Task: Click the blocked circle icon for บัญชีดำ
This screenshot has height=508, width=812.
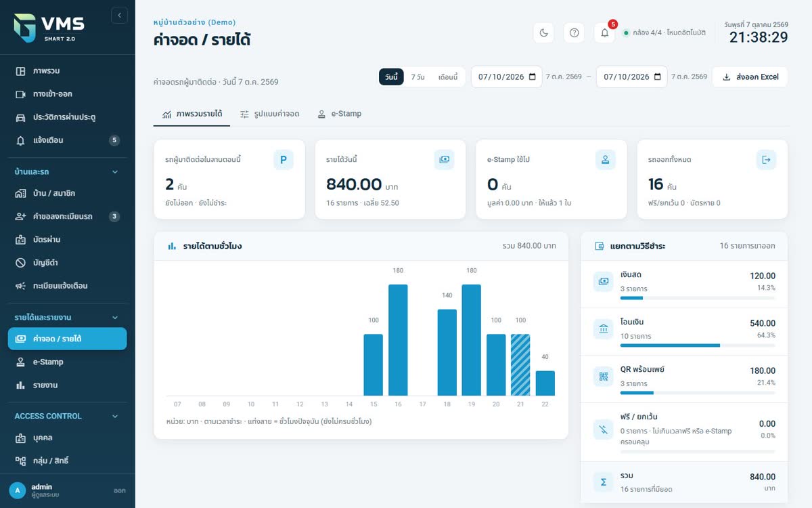Action: [20, 263]
